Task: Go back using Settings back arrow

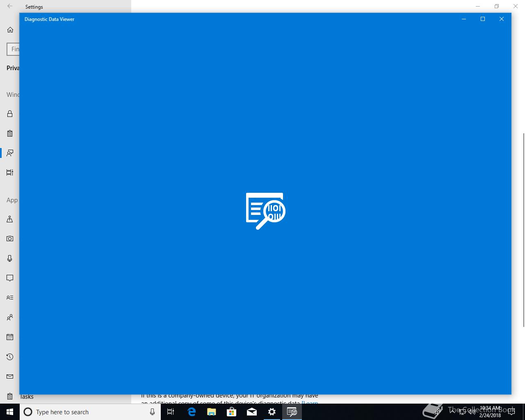Action: 10,6
